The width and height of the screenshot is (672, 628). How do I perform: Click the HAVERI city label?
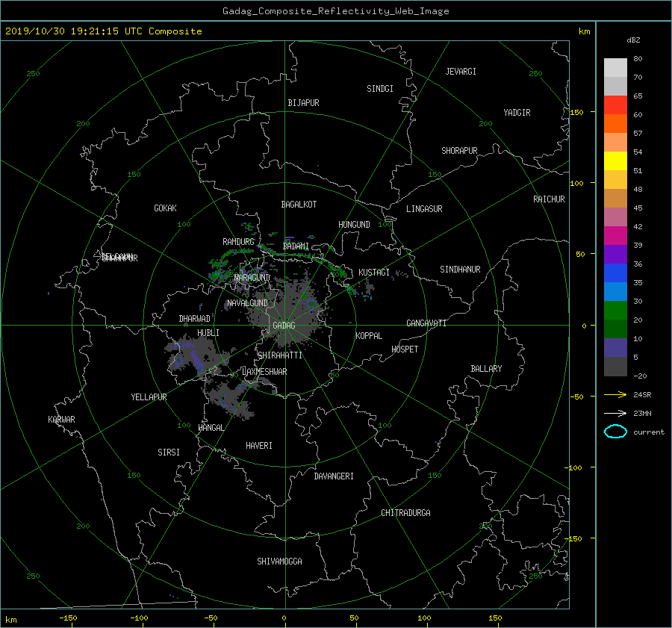259,446
